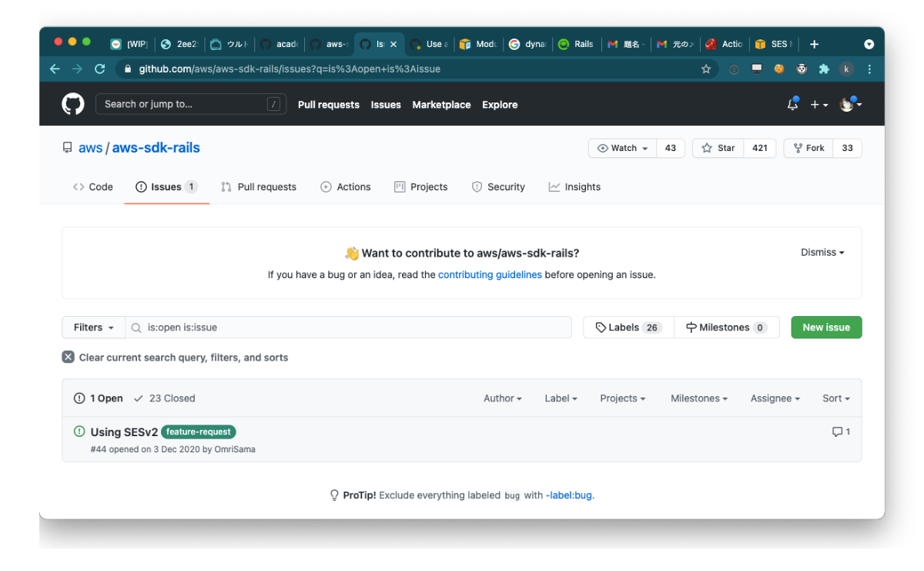Open a new browser tab
The width and height of the screenshot is (924, 571).
pos(814,44)
